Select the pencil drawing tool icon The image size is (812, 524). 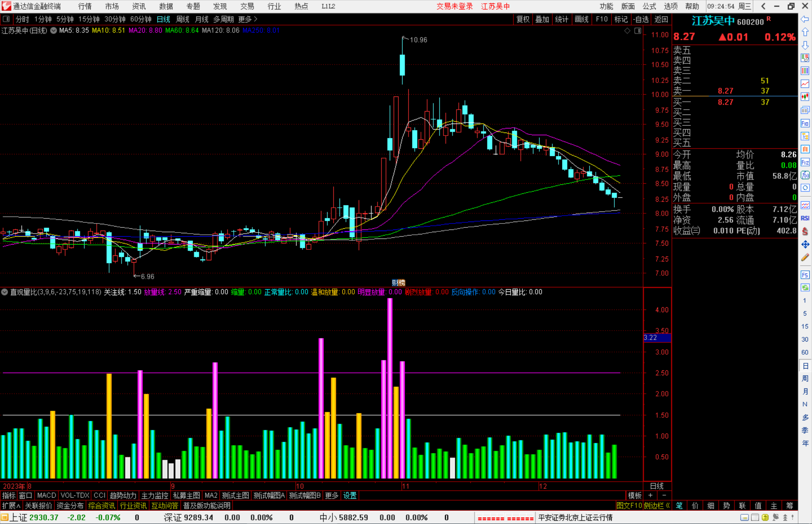(x=805, y=258)
